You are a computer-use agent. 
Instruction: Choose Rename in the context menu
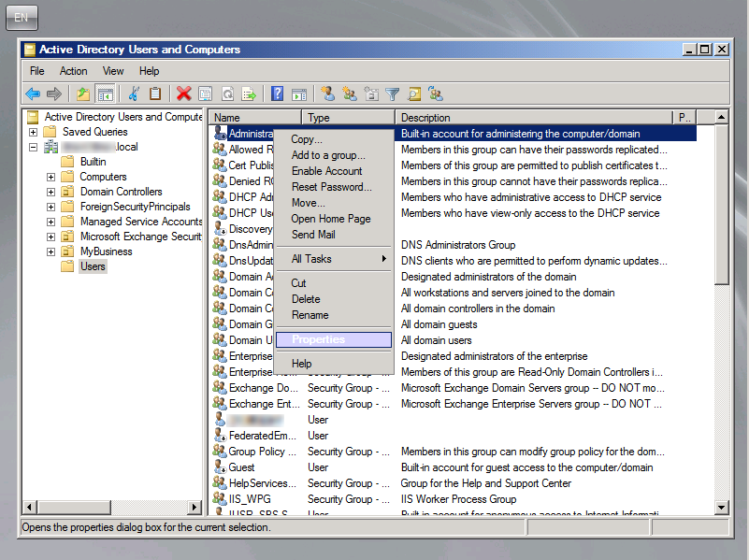[x=334, y=315]
